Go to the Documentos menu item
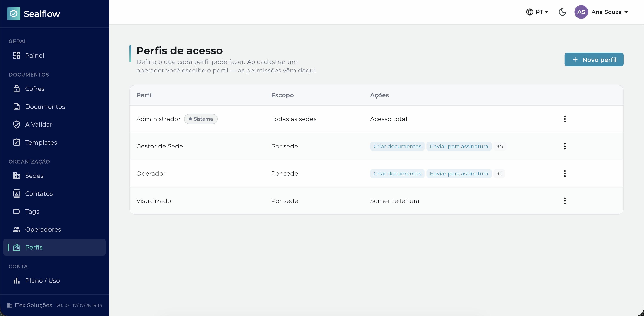 (55, 107)
